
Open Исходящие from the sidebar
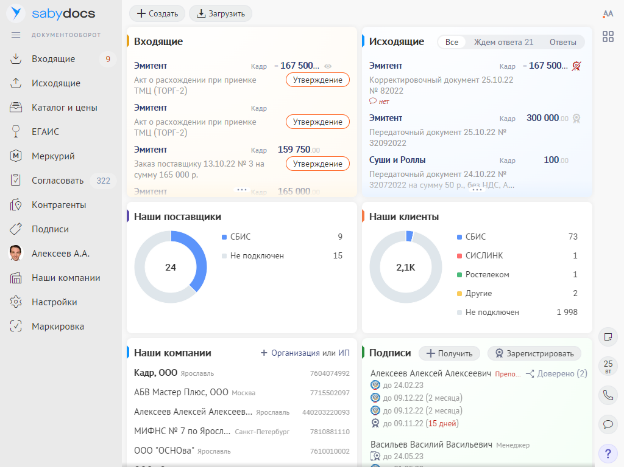click(56, 83)
